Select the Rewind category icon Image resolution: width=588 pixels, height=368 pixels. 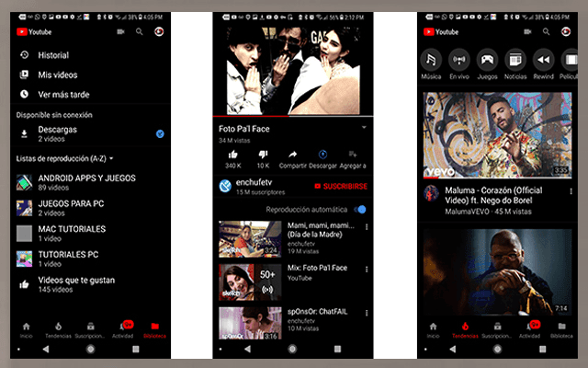pos(544,60)
